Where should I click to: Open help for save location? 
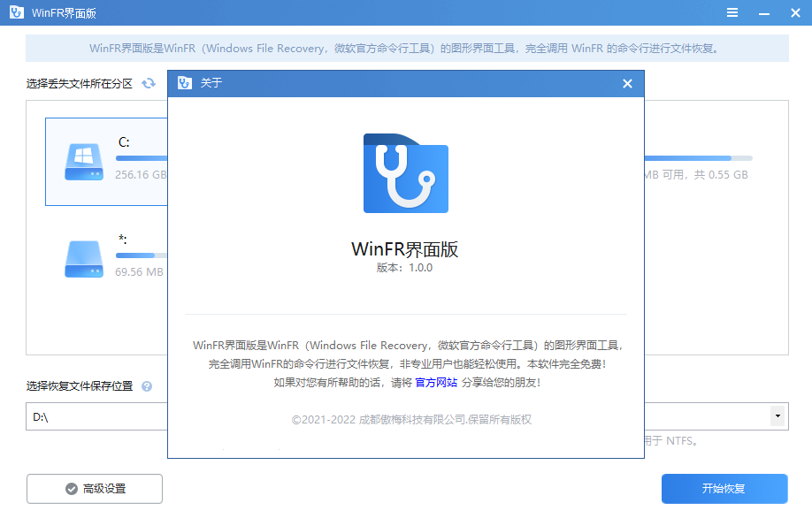(x=147, y=386)
